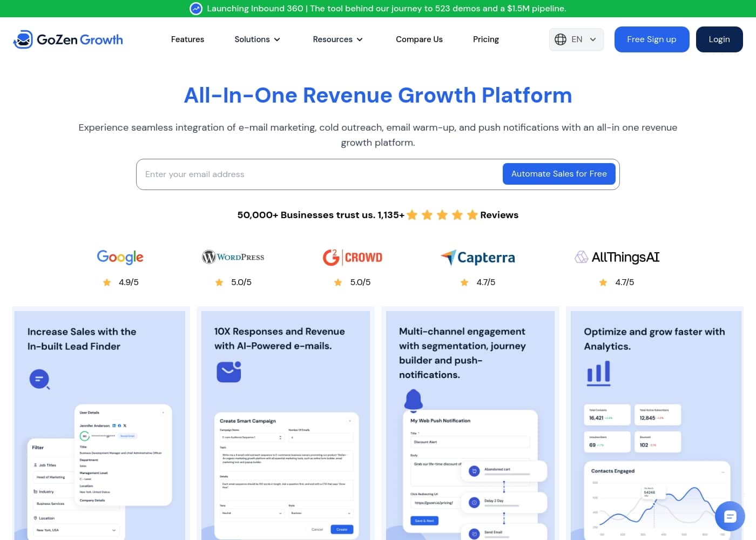Click the GoZen Growth logo
Viewport: 756px width, 540px height.
(x=68, y=39)
